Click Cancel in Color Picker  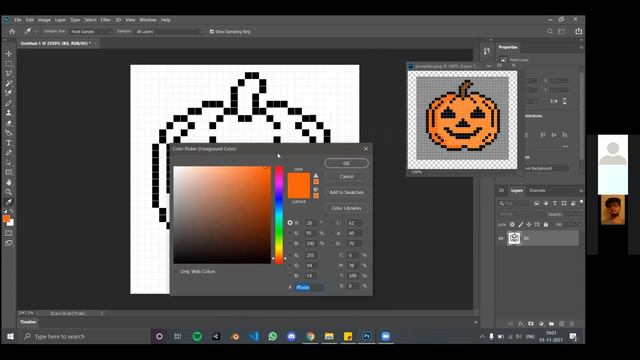347,177
